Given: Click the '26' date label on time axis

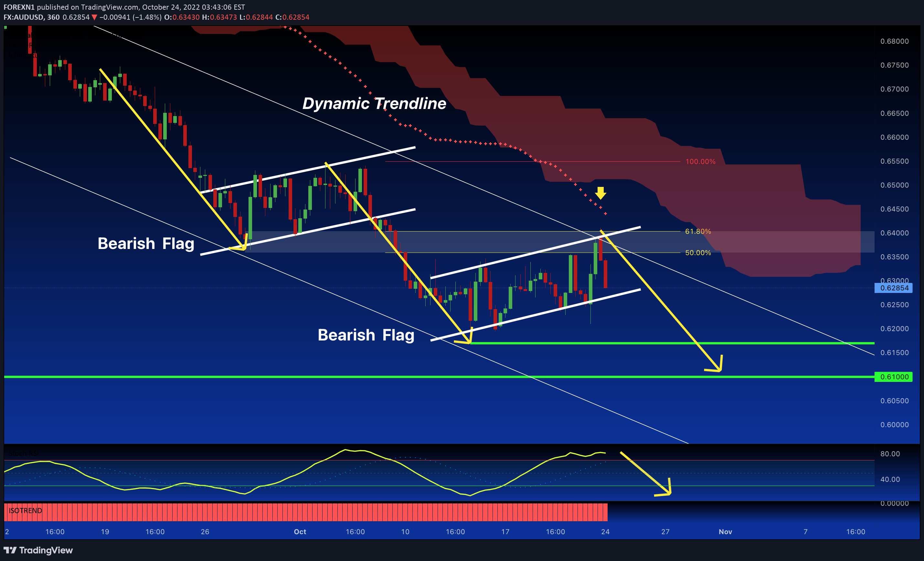Looking at the screenshot, I should [x=205, y=532].
